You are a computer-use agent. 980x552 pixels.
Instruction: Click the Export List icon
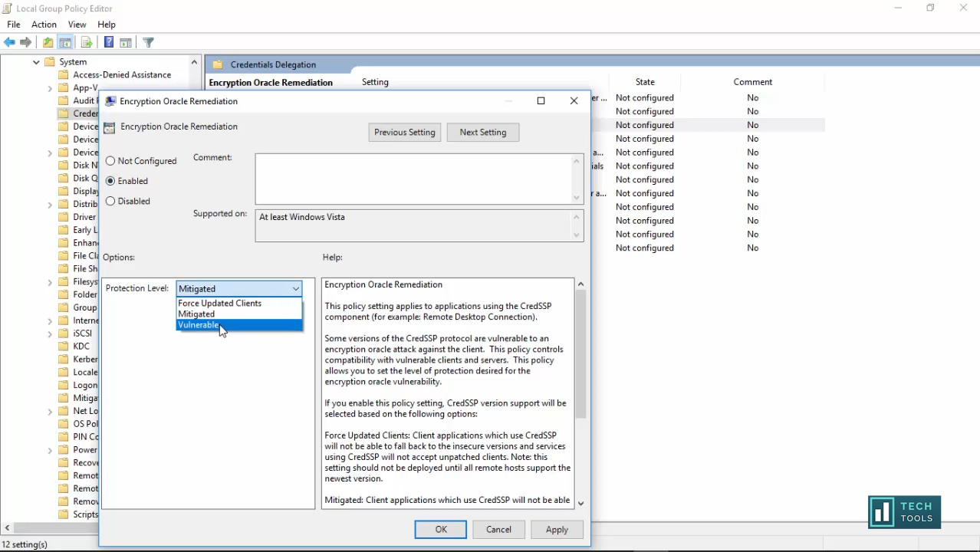(x=84, y=42)
